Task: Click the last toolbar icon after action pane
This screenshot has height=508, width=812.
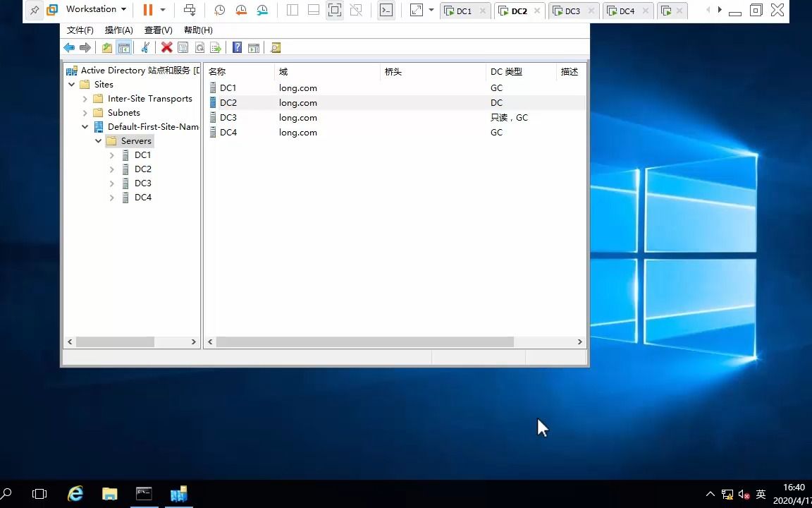Action: click(276, 48)
